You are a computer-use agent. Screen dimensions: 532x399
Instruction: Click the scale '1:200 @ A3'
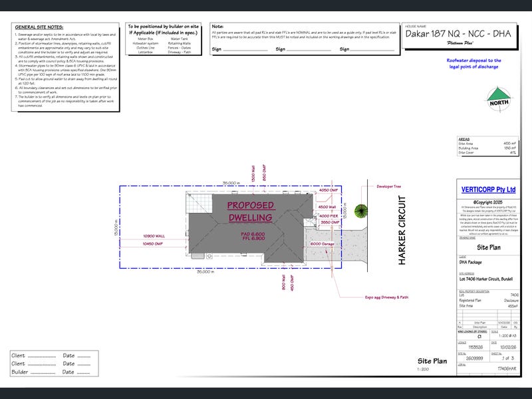tap(507, 336)
